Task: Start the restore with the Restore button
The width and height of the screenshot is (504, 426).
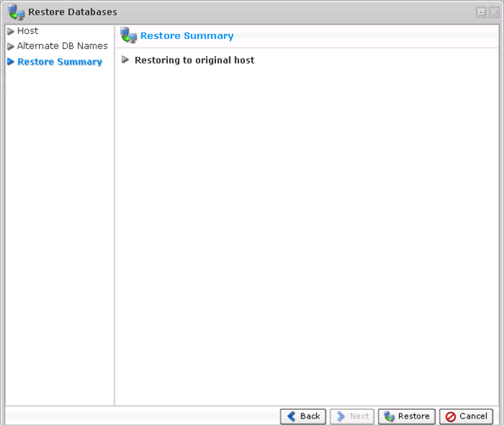Action: [x=407, y=417]
